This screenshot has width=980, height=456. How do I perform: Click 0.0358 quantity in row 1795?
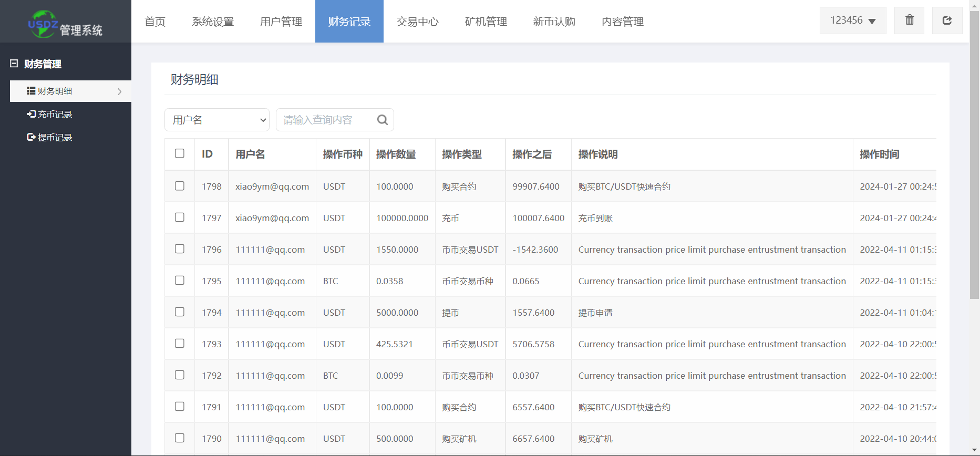(390, 281)
